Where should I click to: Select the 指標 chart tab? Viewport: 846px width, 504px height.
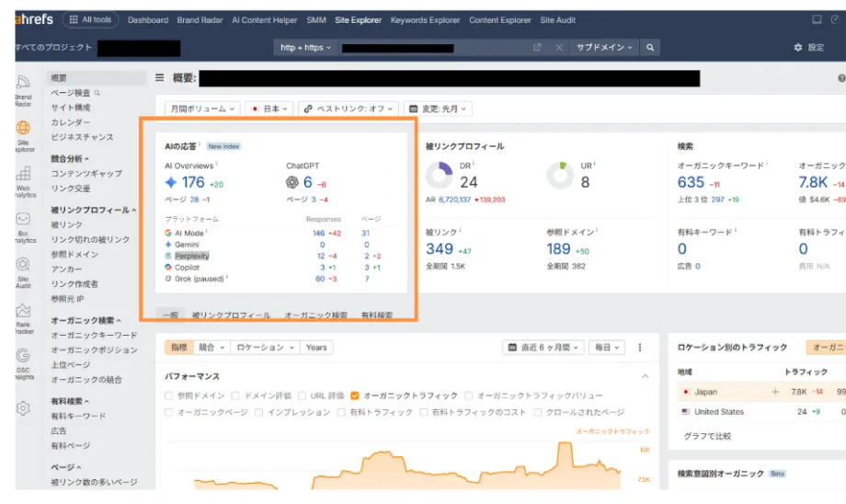coord(179,348)
